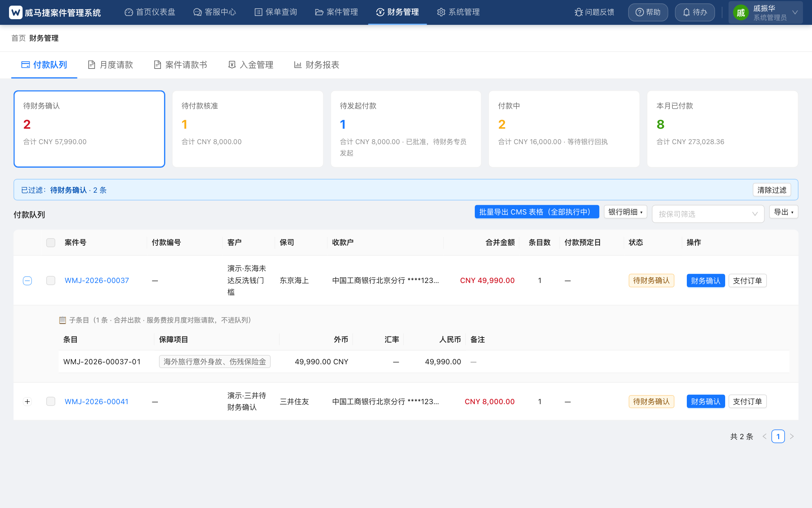Select the 付款中 summary card
The image size is (812, 508).
564,129
